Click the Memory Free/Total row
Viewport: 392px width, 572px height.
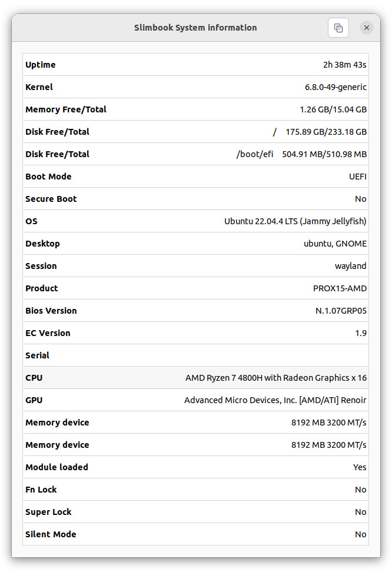point(195,109)
